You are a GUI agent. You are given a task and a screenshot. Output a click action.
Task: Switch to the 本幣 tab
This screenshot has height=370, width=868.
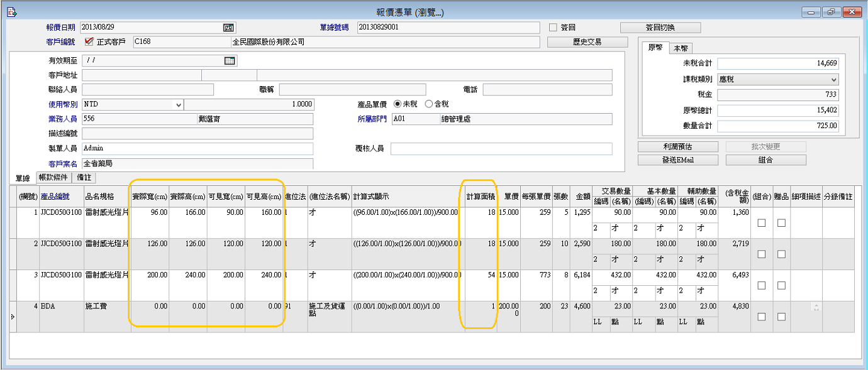681,48
